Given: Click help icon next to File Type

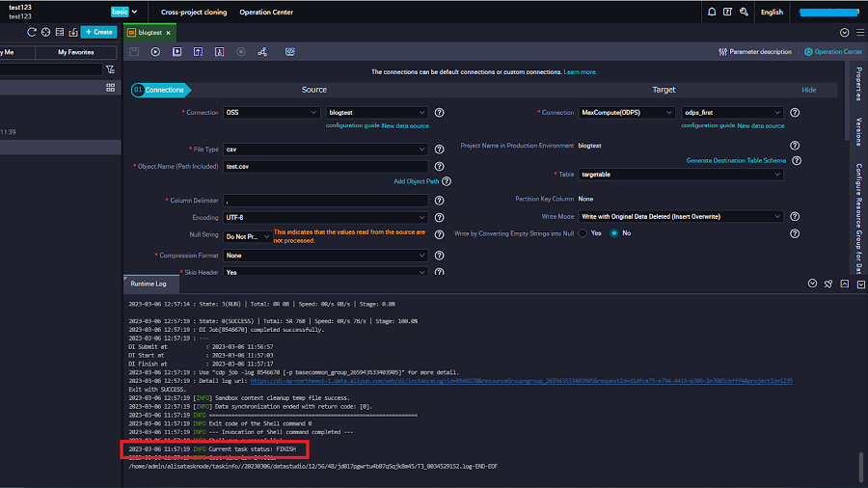Looking at the screenshot, I should pyautogui.click(x=439, y=149).
